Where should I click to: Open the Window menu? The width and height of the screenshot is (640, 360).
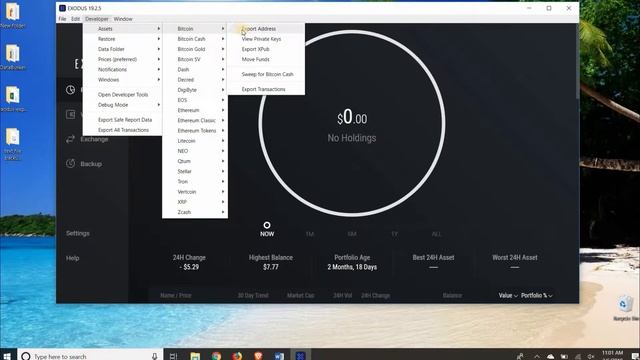pyautogui.click(x=123, y=19)
